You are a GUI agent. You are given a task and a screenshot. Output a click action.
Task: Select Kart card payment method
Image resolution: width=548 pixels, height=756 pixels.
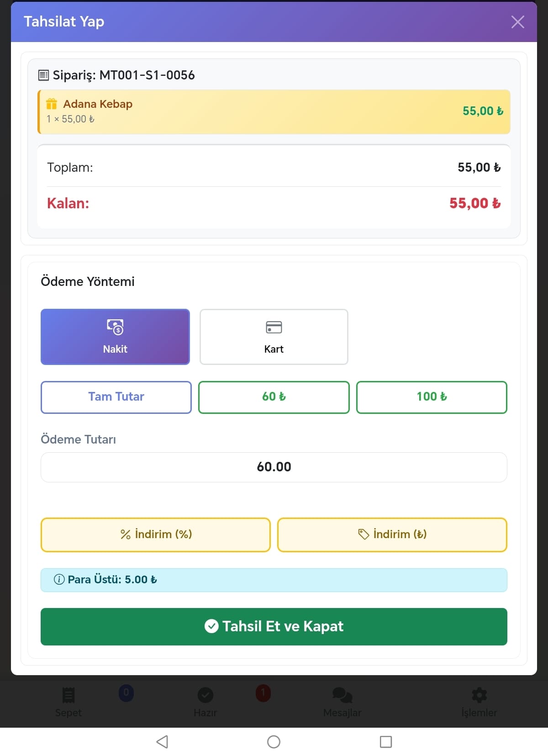[x=274, y=337]
